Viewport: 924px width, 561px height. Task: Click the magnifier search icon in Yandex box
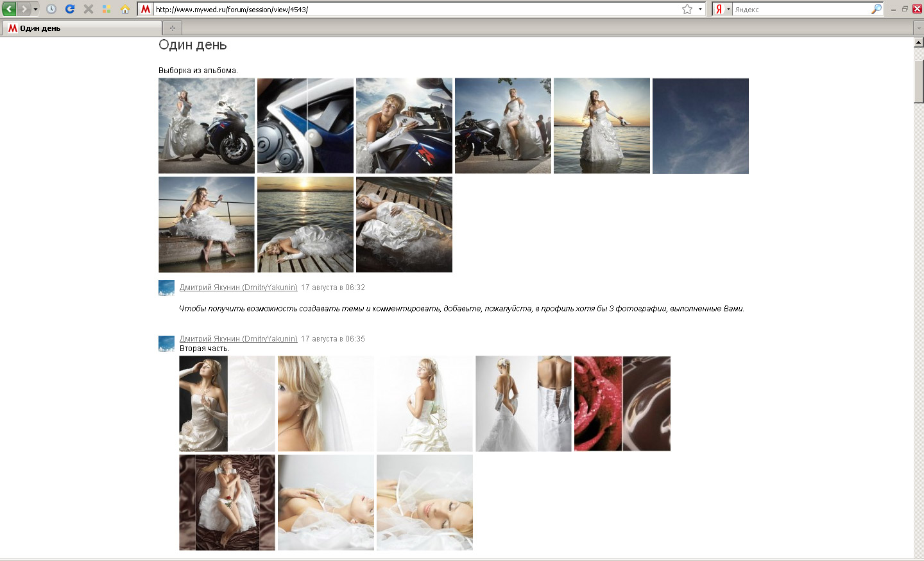click(x=877, y=9)
